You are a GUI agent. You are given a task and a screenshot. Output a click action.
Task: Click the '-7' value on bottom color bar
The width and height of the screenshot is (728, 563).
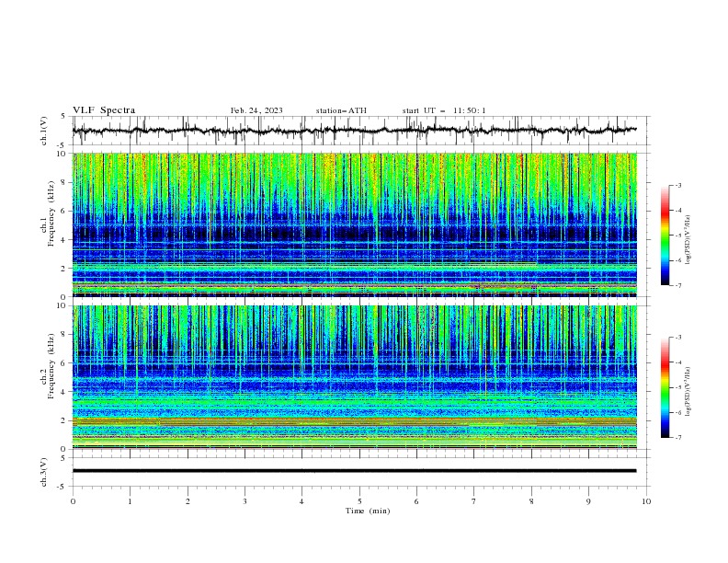pos(678,438)
